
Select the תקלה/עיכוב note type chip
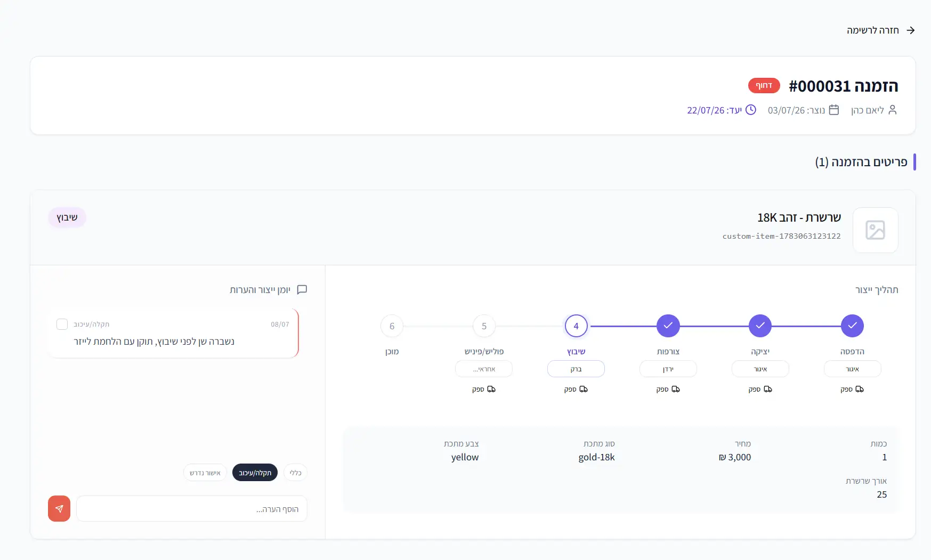255,473
